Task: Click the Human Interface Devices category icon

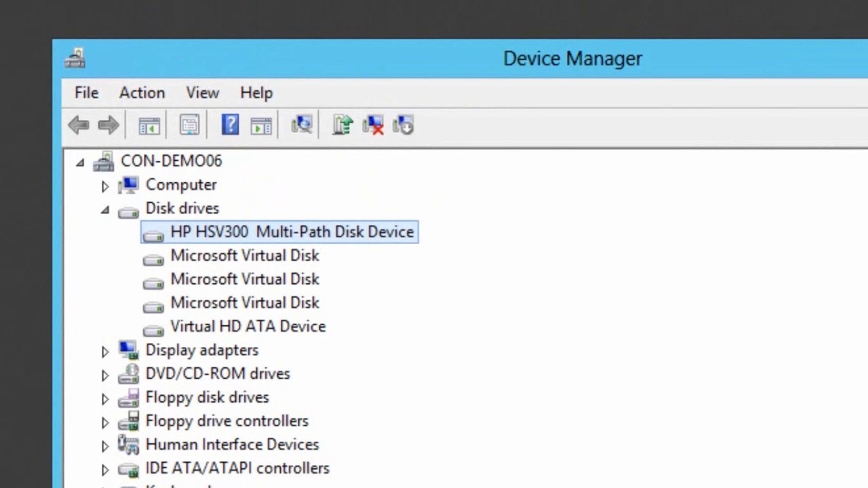Action: coord(128,445)
